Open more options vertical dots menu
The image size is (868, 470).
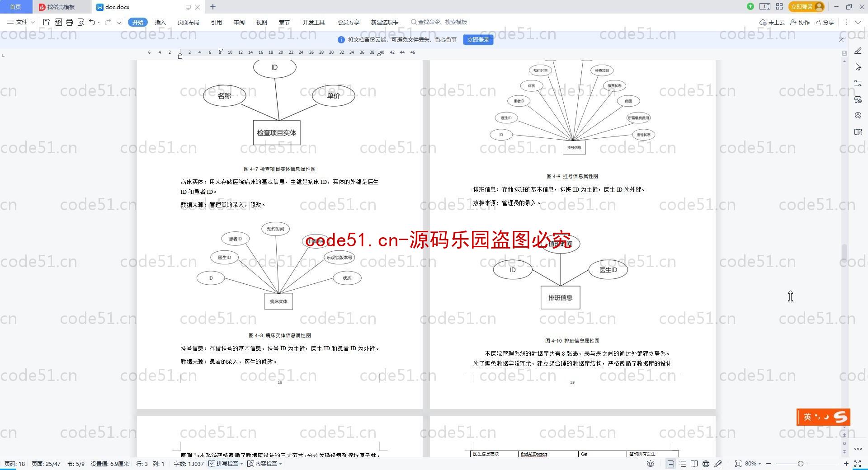[x=846, y=22]
